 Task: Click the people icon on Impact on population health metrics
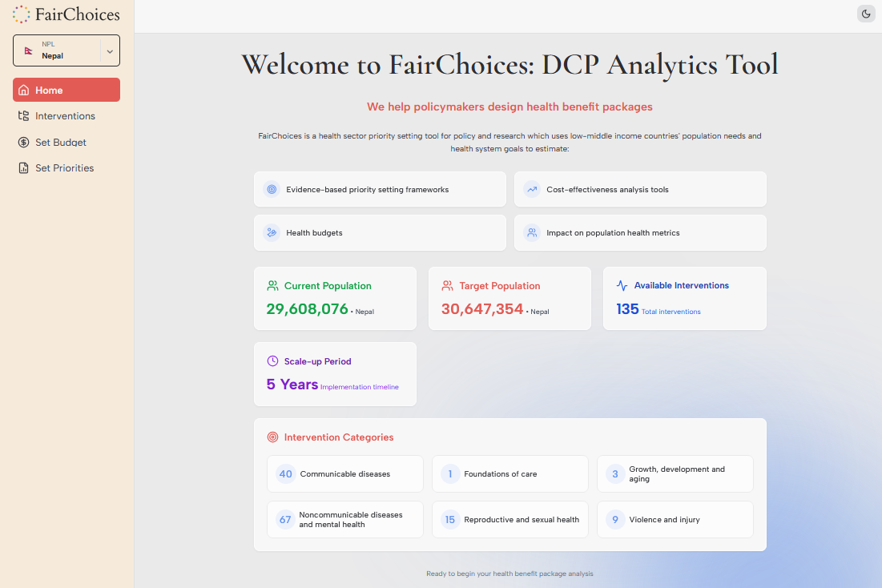pyautogui.click(x=531, y=232)
